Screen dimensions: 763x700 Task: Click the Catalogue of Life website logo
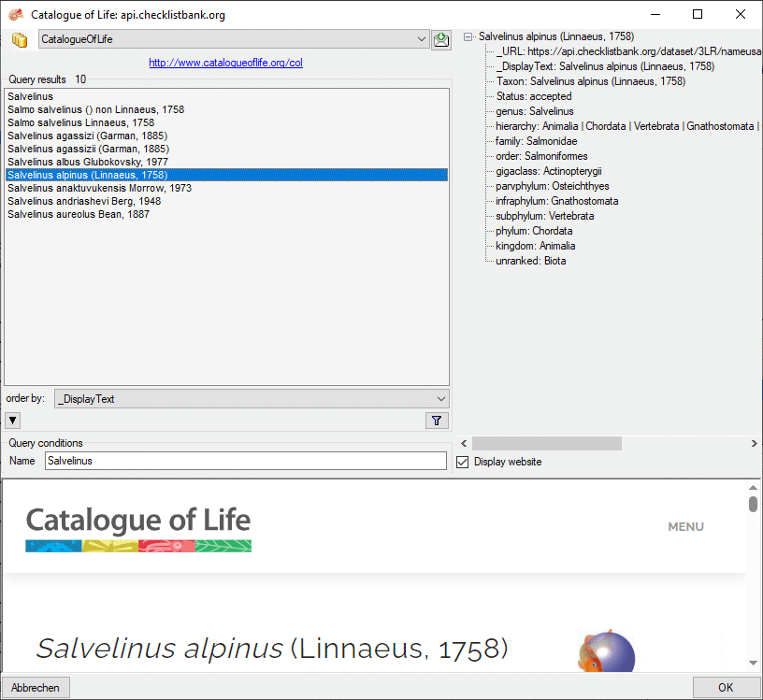point(138,528)
